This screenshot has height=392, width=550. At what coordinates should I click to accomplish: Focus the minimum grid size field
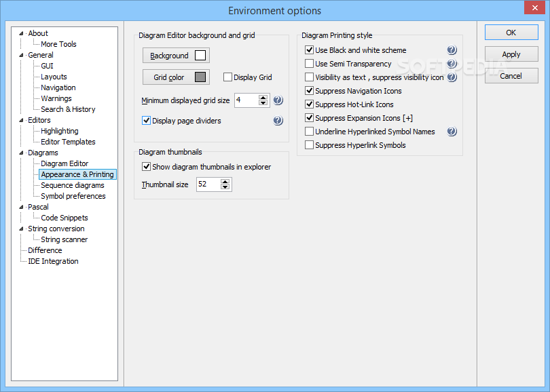[x=247, y=100]
